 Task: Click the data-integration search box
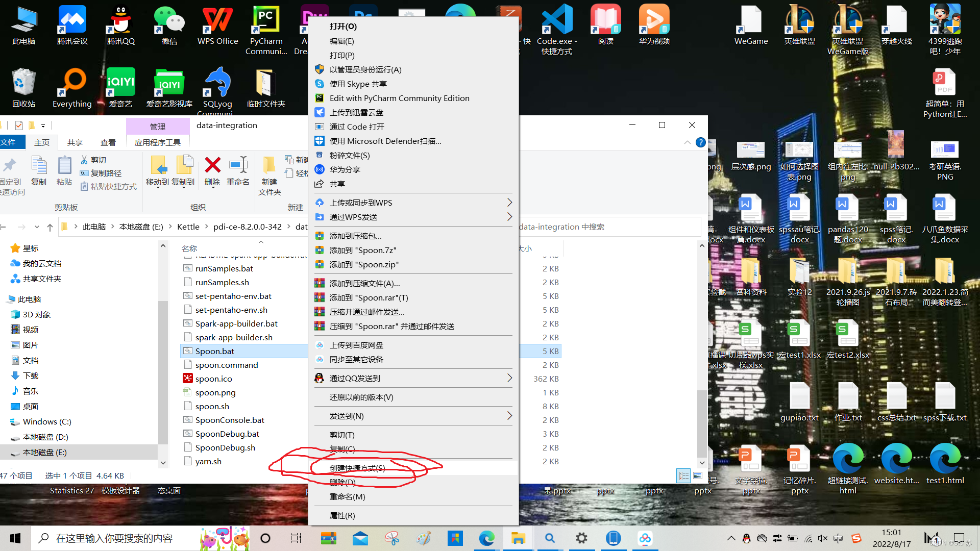point(610,227)
